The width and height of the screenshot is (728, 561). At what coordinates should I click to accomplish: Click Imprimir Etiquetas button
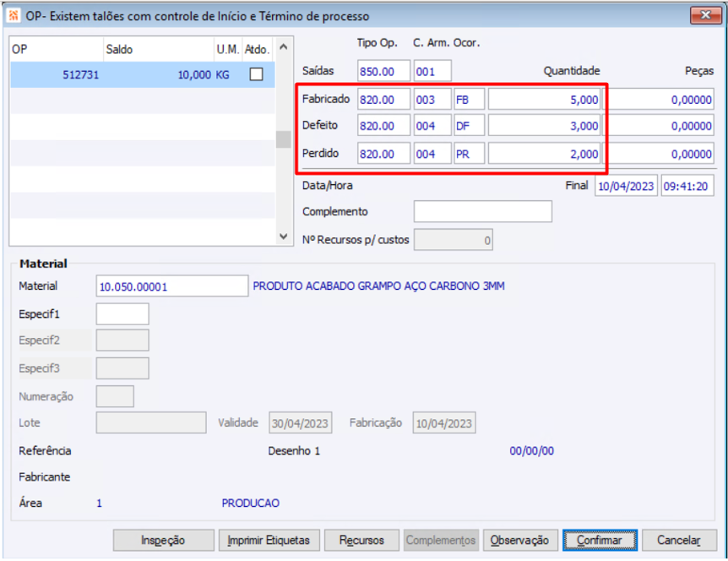pos(269,540)
